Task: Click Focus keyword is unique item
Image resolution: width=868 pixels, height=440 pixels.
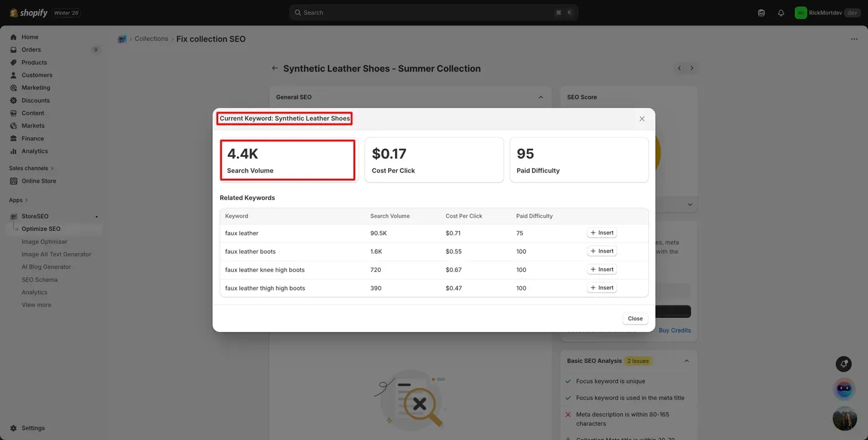Action: tap(610, 381)
